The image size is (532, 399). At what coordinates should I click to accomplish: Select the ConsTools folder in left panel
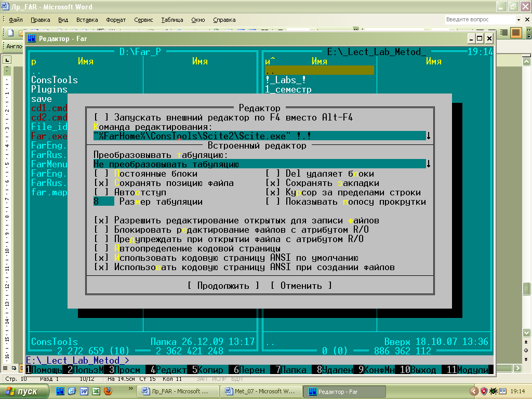54,80
